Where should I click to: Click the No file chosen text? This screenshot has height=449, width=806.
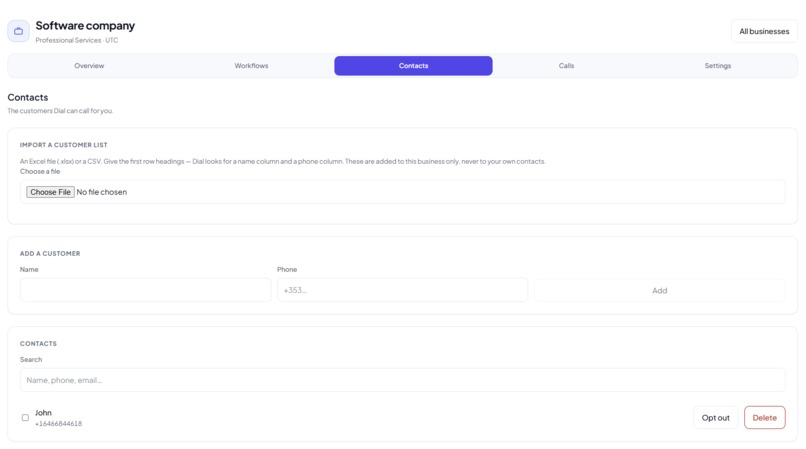click(102, 192)
